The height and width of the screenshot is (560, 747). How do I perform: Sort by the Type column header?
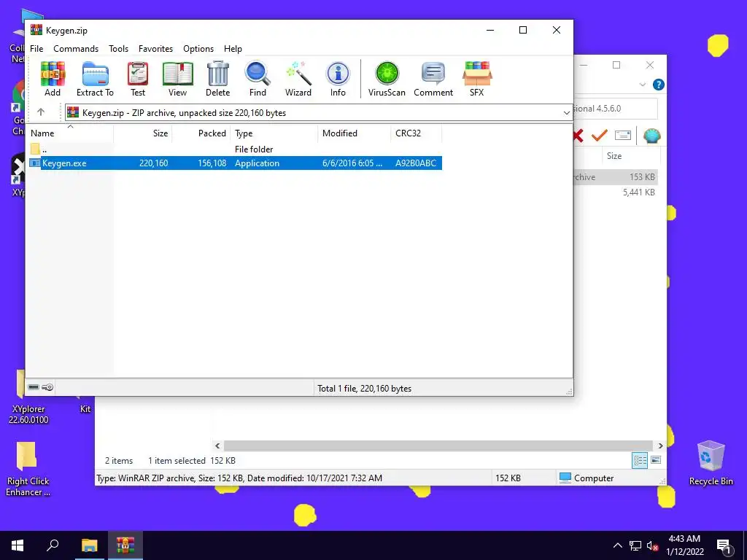pos(274,133)
